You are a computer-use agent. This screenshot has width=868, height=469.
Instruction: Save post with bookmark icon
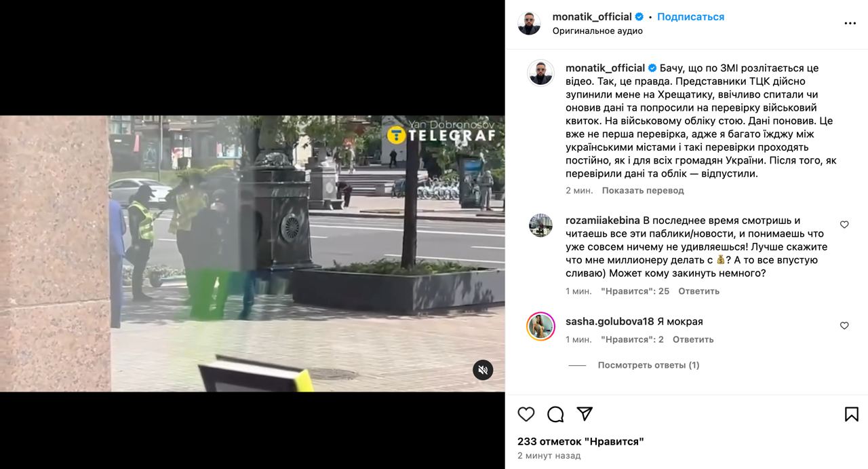pyautogui.click(x=852, y=414)
